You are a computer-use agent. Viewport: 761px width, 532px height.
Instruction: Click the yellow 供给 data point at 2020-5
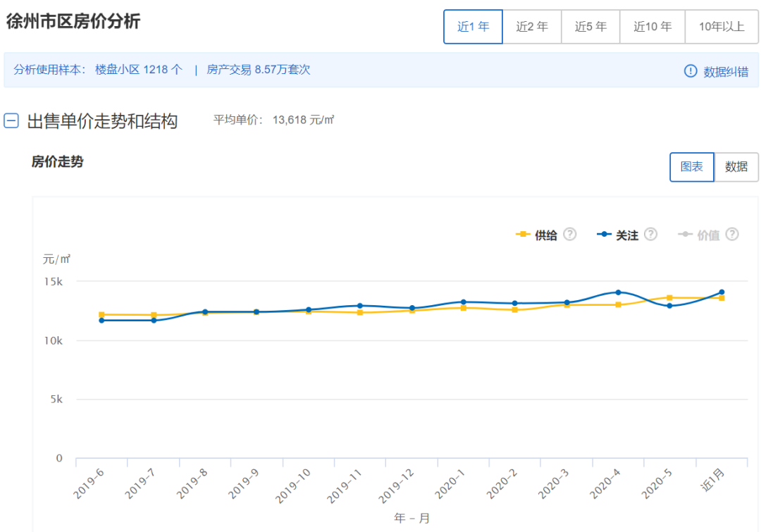point(670,297)
